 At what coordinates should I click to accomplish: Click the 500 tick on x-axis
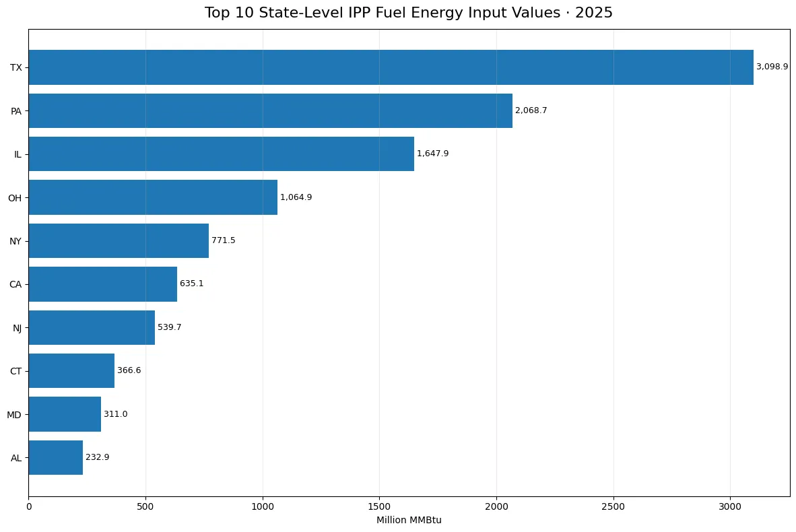(145, 506)
